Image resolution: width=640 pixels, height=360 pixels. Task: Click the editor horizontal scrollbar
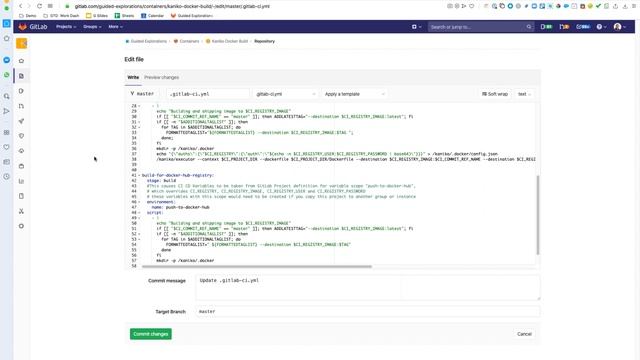257,267
